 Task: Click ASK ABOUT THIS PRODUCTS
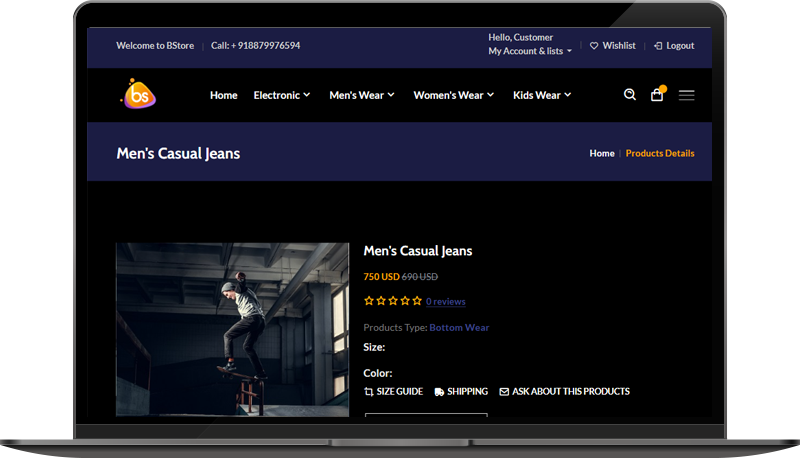pyautogui.click(x=571, y=392)
